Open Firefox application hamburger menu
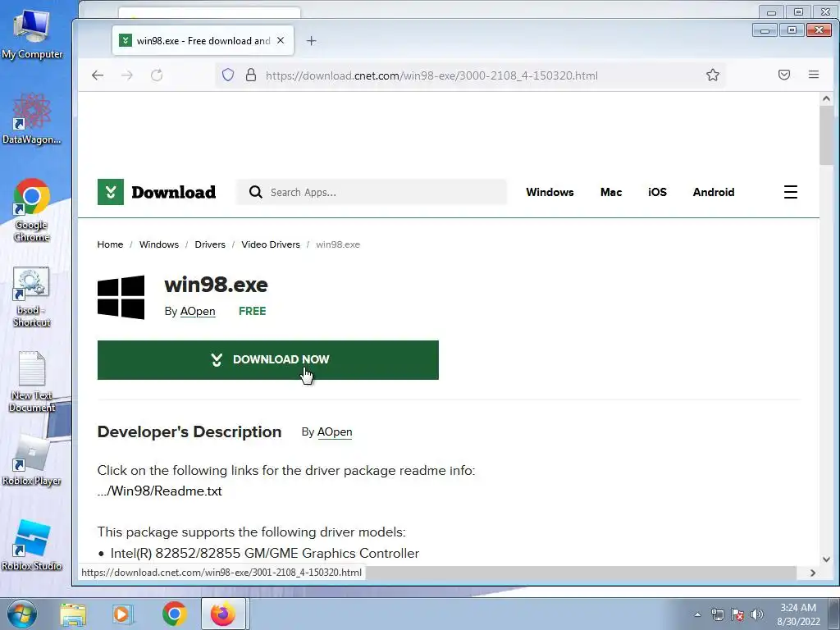This screenshot has height=630, width=840. pyautogui.click(x=814, y=75)
